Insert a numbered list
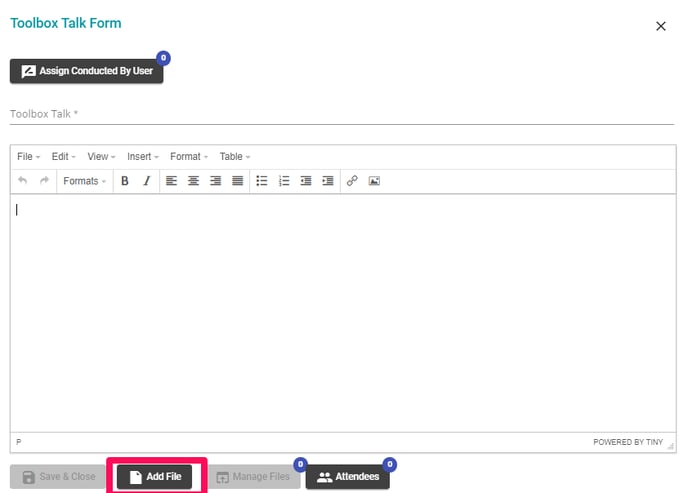 [284, 181]
